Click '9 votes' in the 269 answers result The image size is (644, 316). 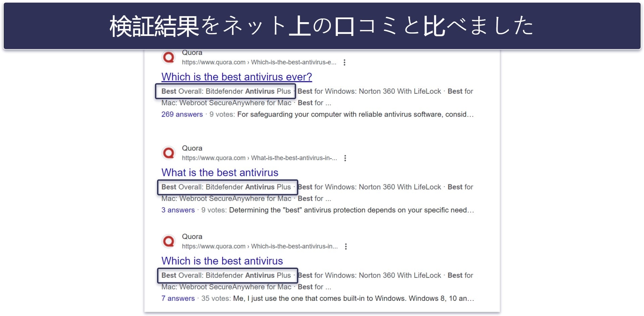[221, 115]
